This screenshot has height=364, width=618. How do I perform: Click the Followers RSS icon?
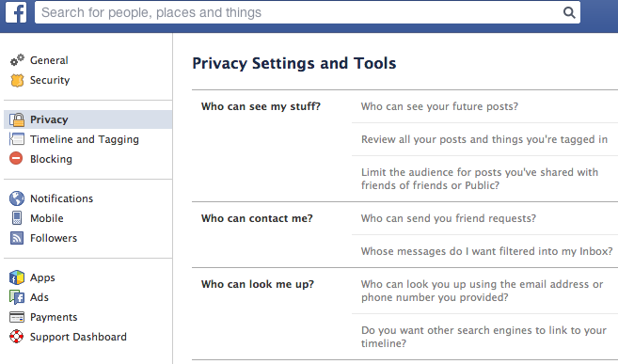coord(17,238)
